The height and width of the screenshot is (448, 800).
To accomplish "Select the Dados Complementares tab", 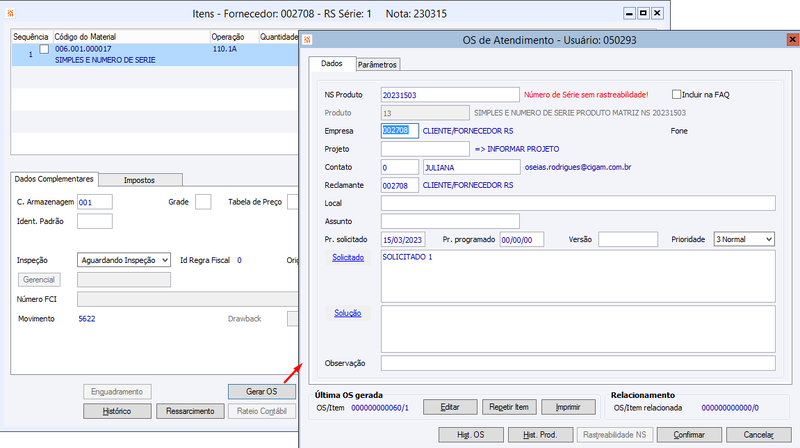I will (54, 179).
